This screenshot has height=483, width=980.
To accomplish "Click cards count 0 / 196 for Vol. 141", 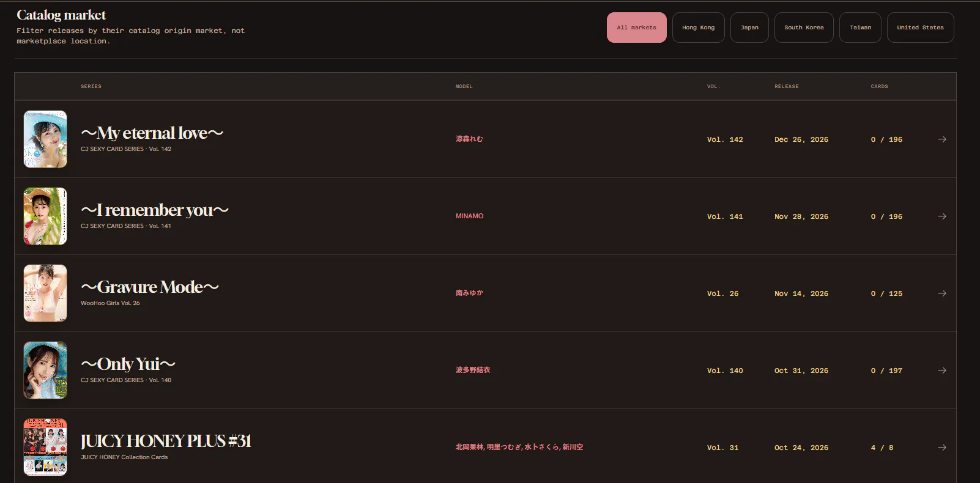I will 887,216.
